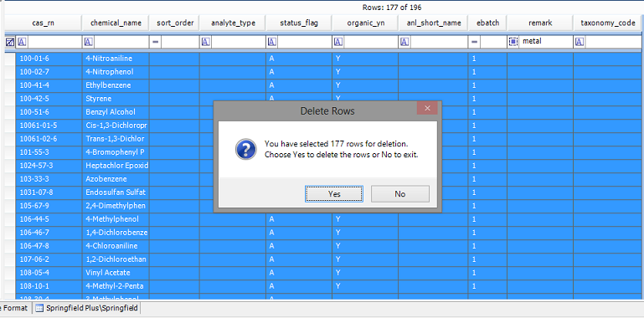Confirm deletion with the Yes button
Image resolution: width=644 pixels, height=318 pixels.
(x=334, y=193)
